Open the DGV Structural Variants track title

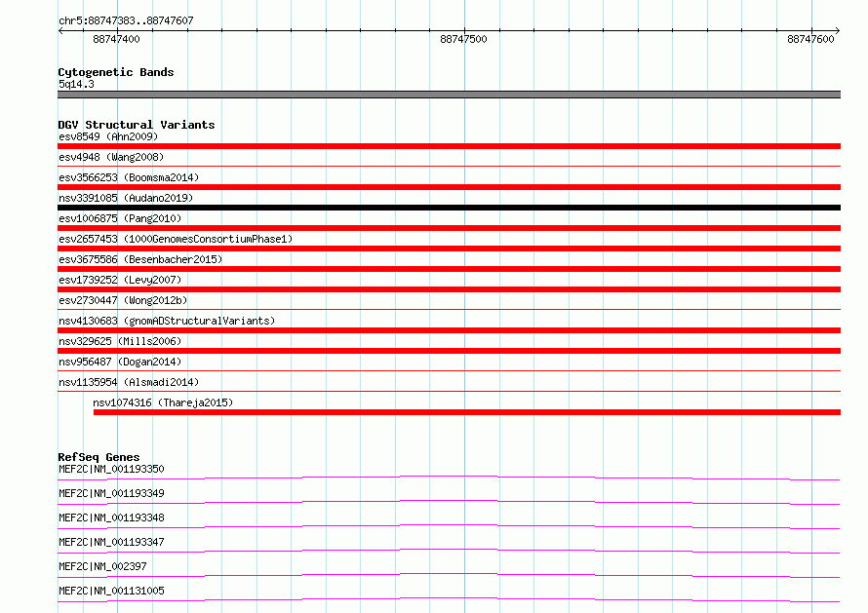point(137,125)
